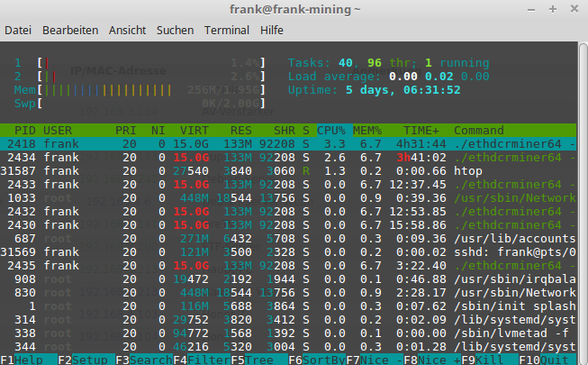The height and width of the screenshot is (365, 588).
Task: Select the systemd row with PID 314
Action: coord(288,320)
